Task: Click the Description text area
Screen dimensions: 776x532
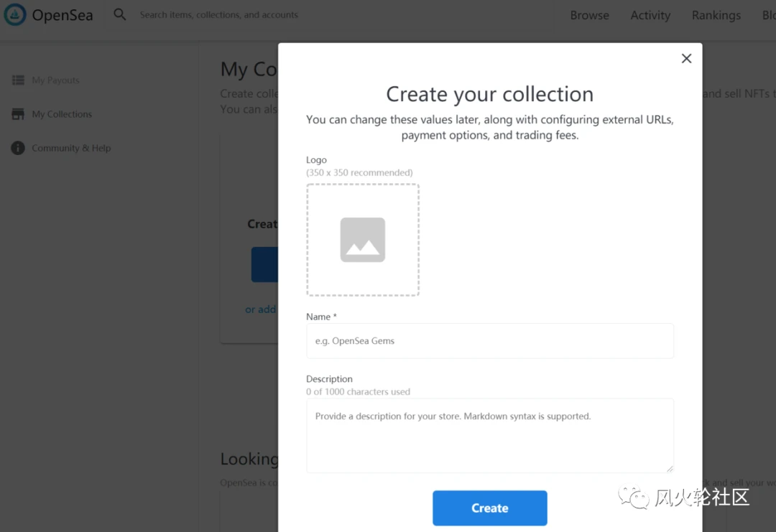Action: (490, 436)
